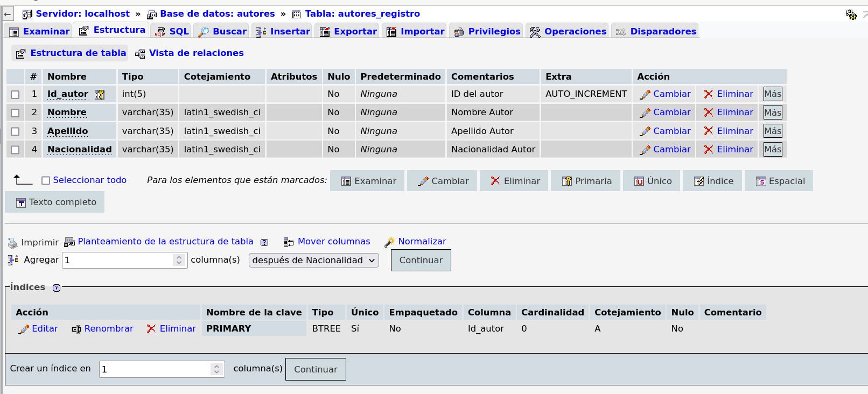The width and height of the screenshot is (868, 394).
Task: Open the Más menu in Nacionalidad row
Action: click(773, 150)
